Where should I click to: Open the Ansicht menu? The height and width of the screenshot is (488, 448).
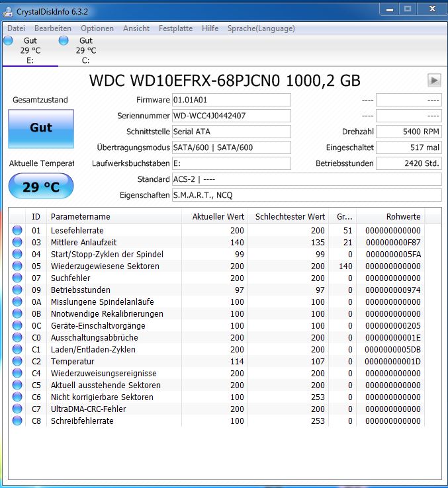pos(136,28)
